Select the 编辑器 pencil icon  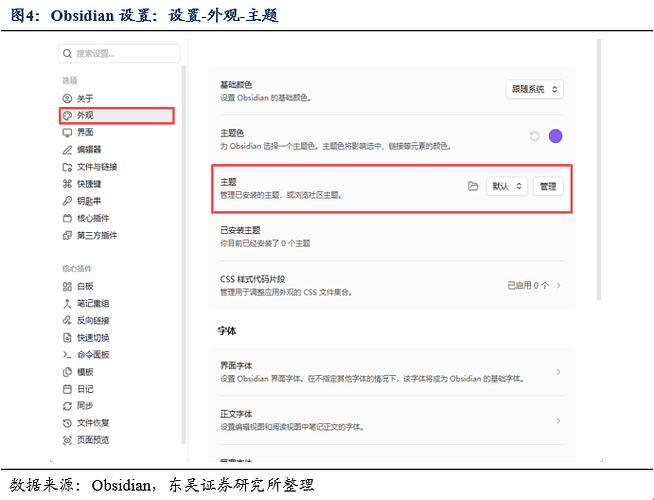[x=67, y=150]
